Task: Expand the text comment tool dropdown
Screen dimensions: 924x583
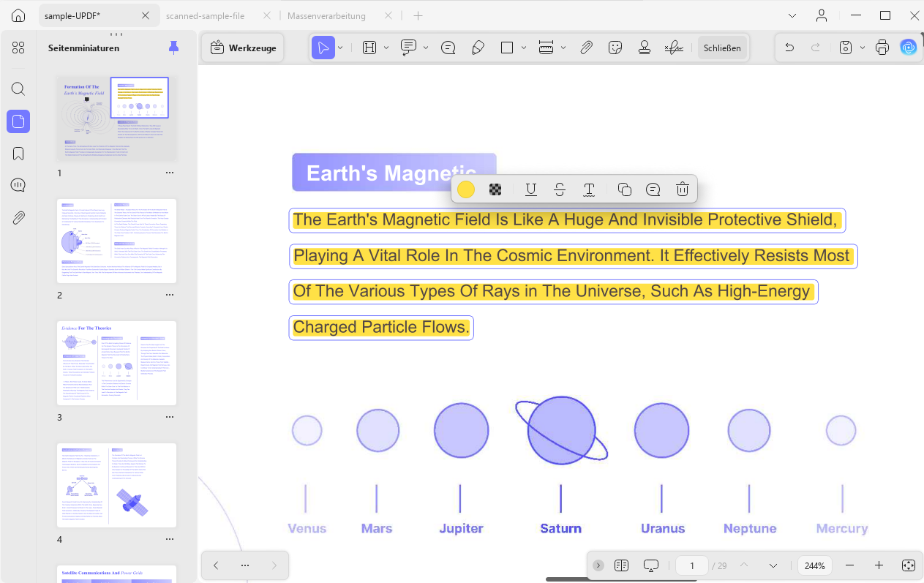Action: pos(426,48)
